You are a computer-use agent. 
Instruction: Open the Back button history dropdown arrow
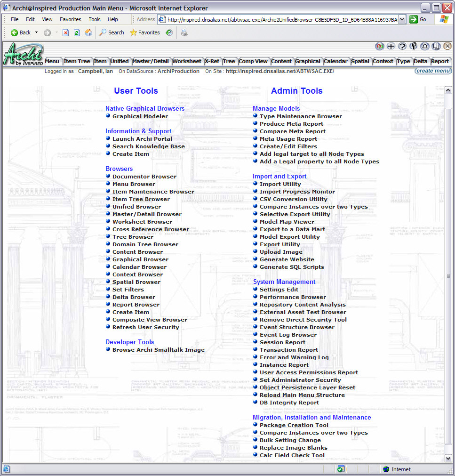(x=36, y=32)
